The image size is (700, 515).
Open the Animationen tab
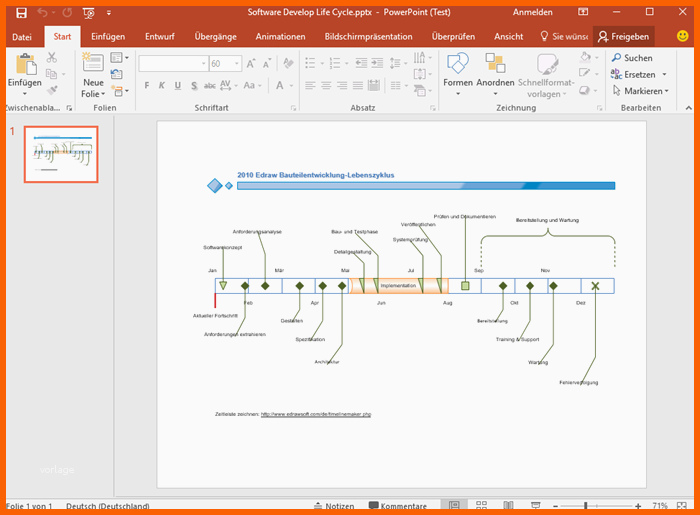tap(280, 37)
